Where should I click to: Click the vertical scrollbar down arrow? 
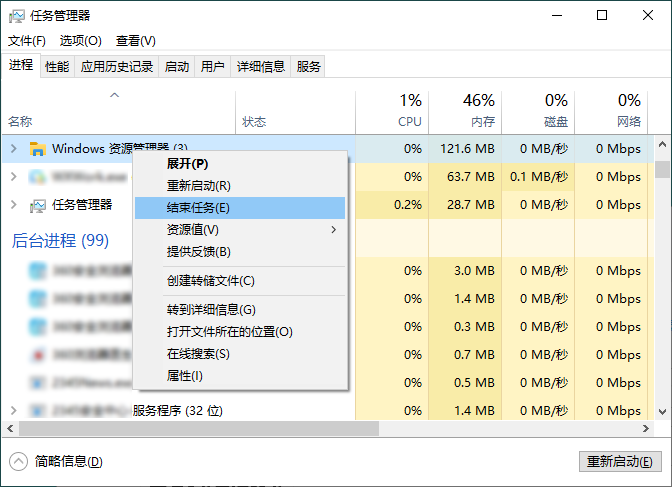coord(662,412)
